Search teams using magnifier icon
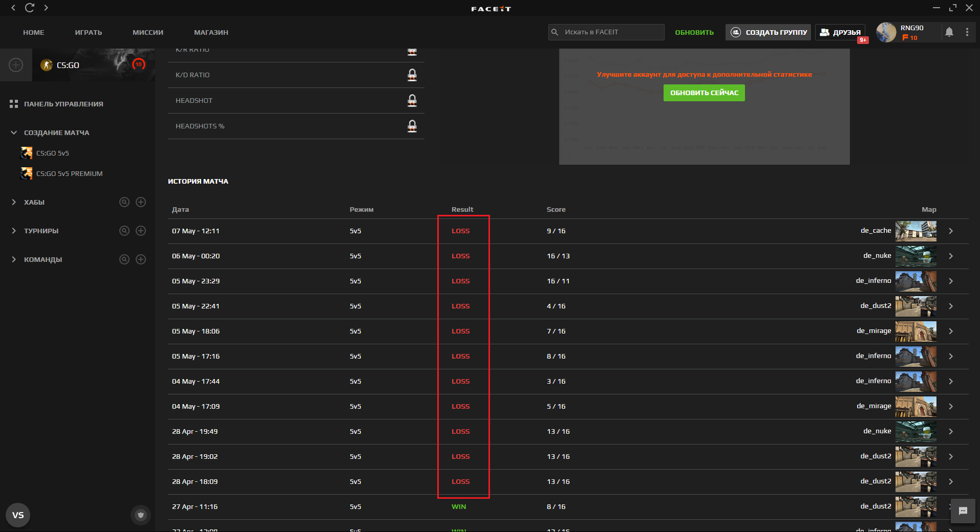This screenshot has height=532, width=980. click(x=124, y=259)
